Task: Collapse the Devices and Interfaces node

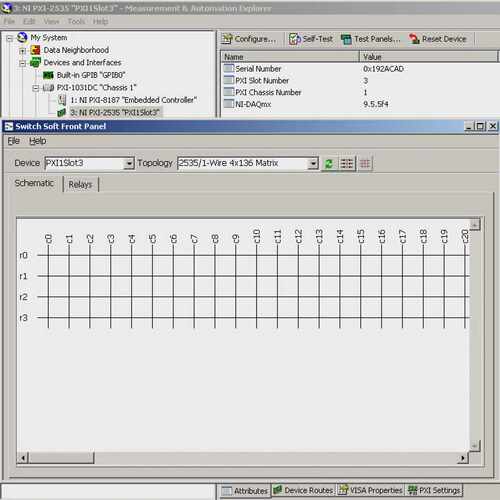Action: click(x=22, y=63)
